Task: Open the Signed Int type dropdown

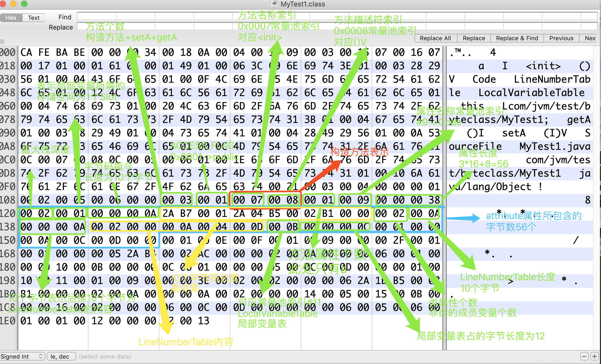Action: (22, 356)
